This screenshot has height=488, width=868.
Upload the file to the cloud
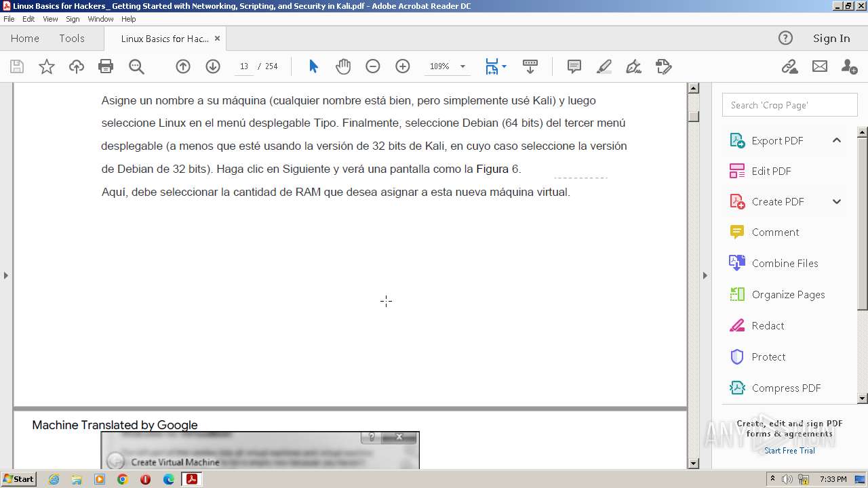77,66
